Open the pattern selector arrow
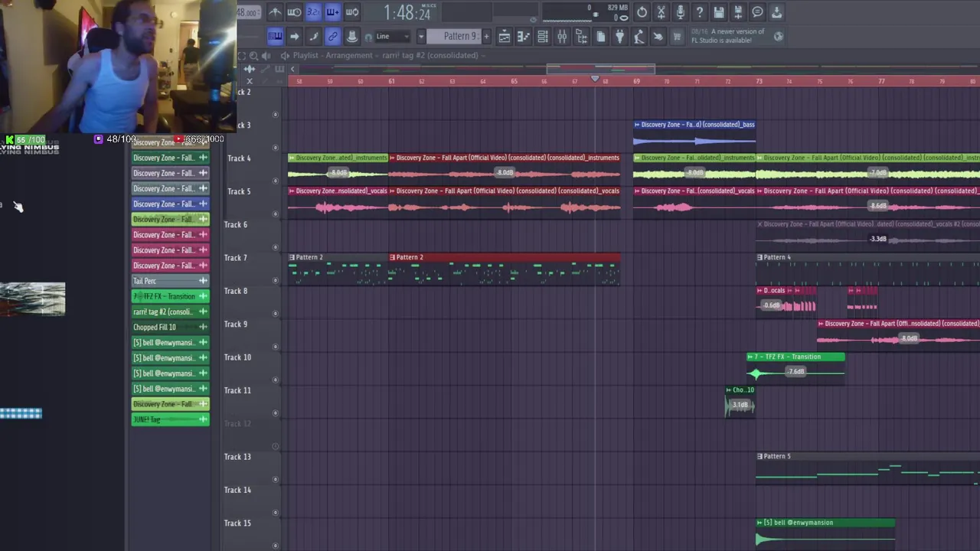The height and width of the screenshot is (551, 980). 420,37
